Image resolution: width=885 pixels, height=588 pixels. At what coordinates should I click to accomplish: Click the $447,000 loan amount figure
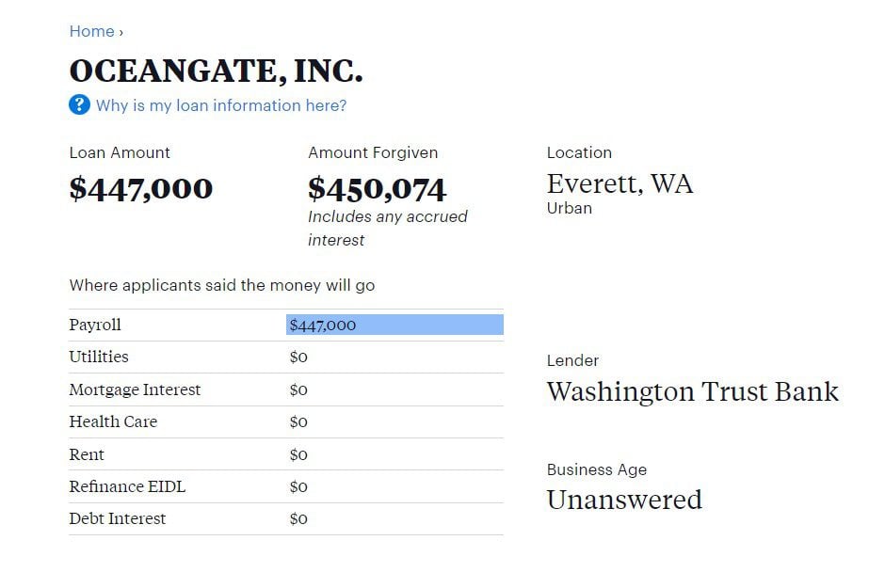[x=141, y=188]
